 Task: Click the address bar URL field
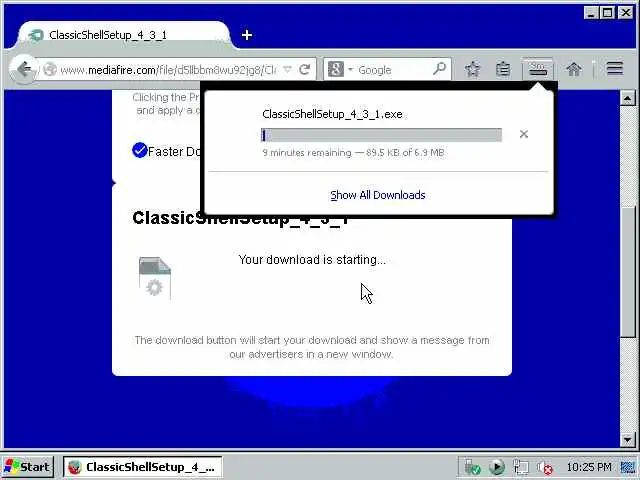click(x=167, y=70)
